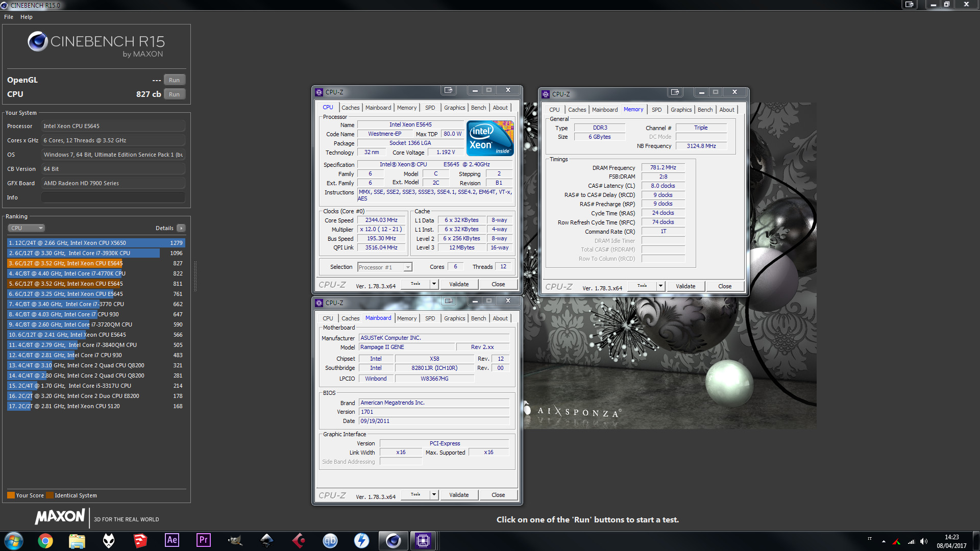The width and height of the screenshot is (980, 551).
Task: Select ranking row Core i5-3317U score 214
Action: [x=96, y=386]
